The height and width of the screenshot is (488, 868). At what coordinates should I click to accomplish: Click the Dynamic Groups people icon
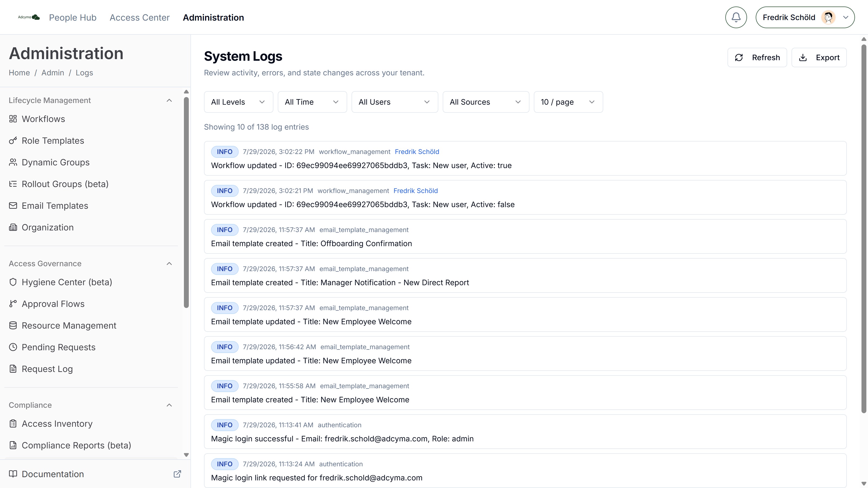point(13,162)
